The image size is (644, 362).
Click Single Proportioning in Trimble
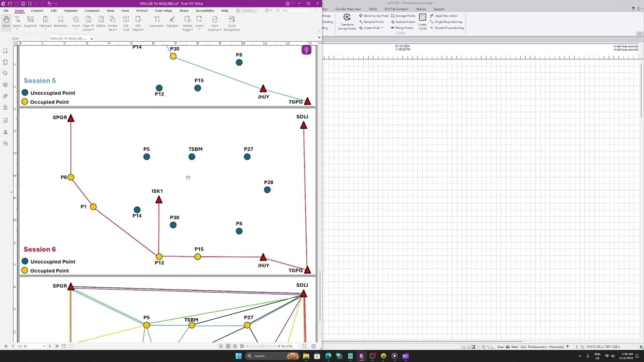(446, 22)
